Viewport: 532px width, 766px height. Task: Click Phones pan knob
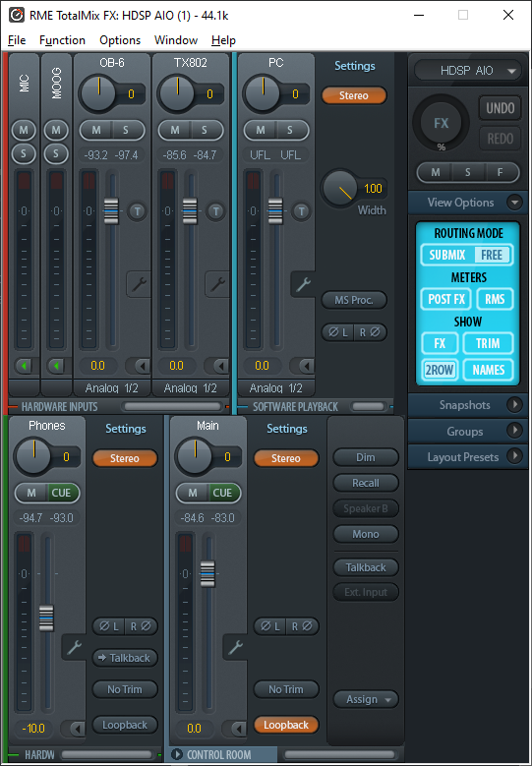[x=33, y=457]
